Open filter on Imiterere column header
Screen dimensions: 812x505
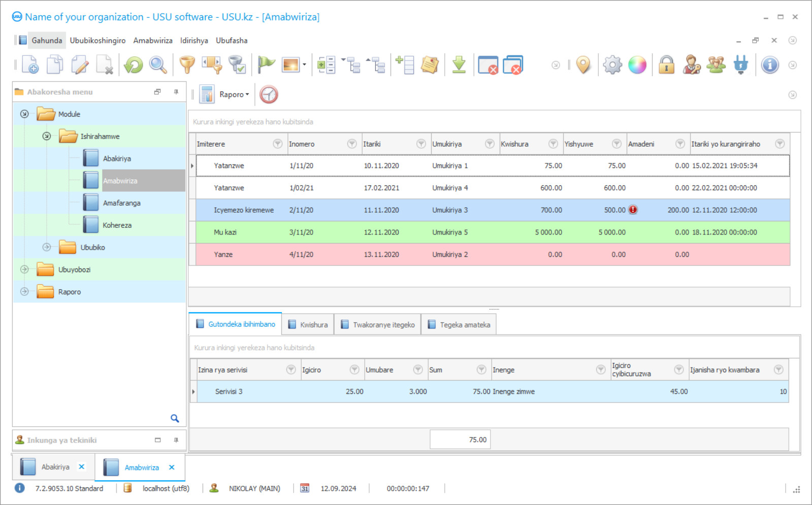click(277, 144)
